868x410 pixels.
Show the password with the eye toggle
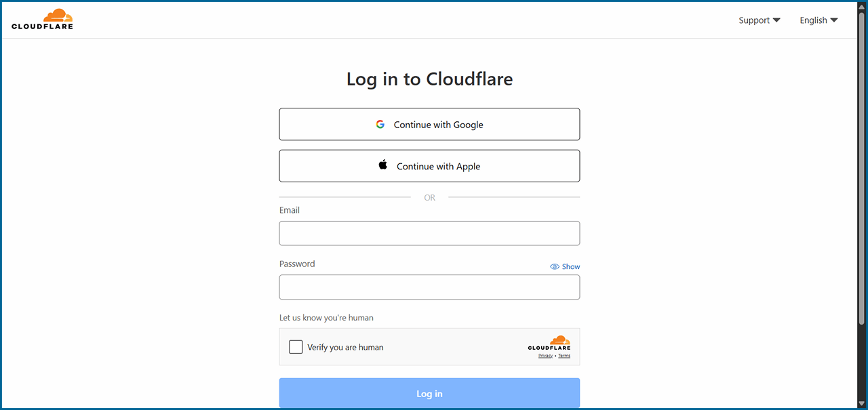[x=565, y=266]
